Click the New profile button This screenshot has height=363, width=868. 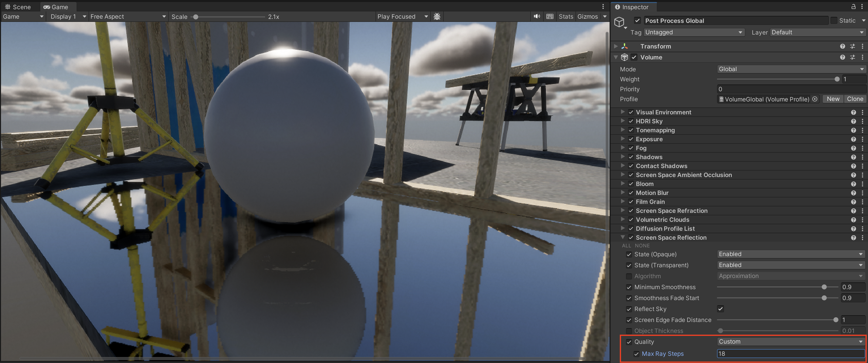[833, 99]
